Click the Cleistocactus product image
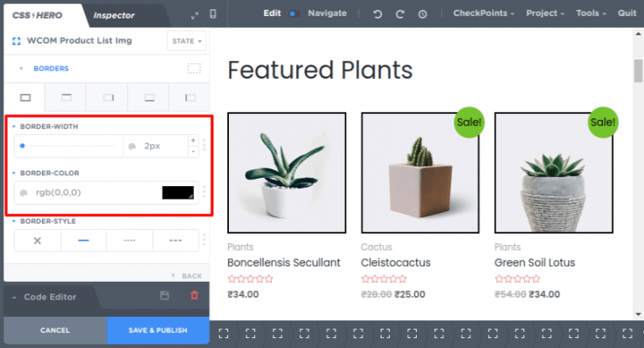Image resolution: width=644 pixels, height=348 pixels. click(x=420, y=173)
